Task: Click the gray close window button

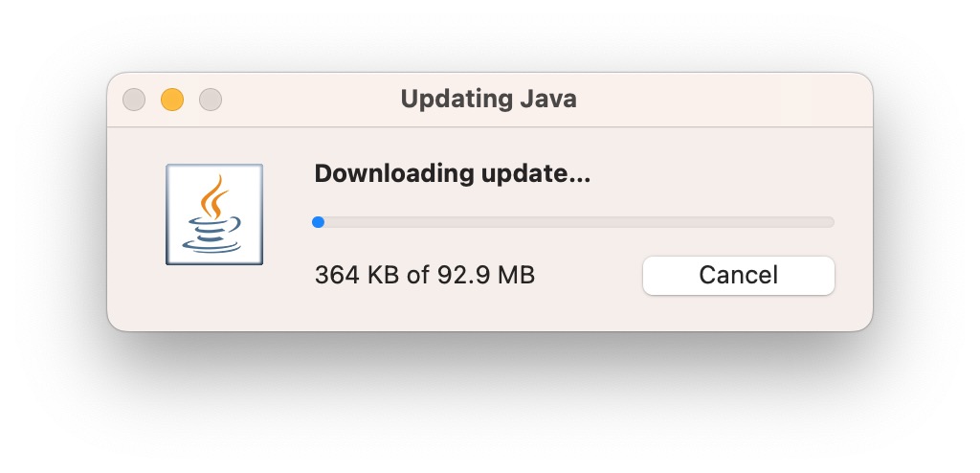Action: pos(134,100)
